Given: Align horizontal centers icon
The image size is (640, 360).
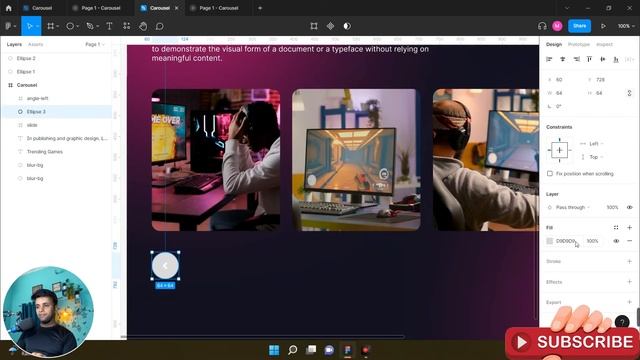Looking at the screenshot, I should pos(562,59).
